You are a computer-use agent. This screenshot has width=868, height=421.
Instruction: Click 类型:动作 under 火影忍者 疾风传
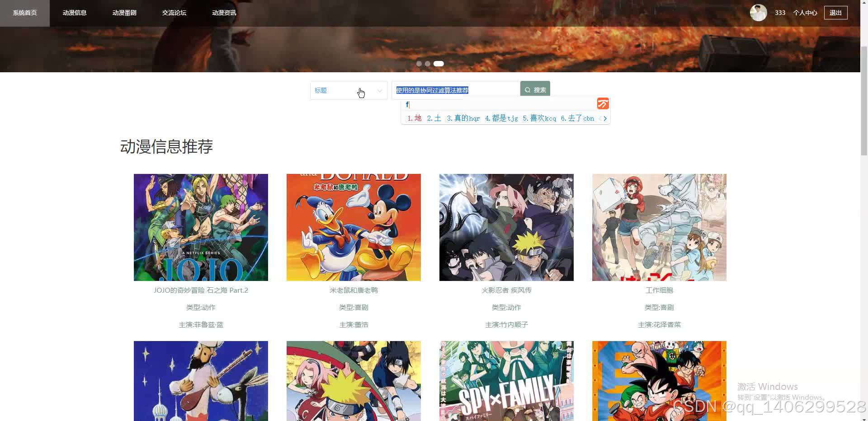(506, 308)
